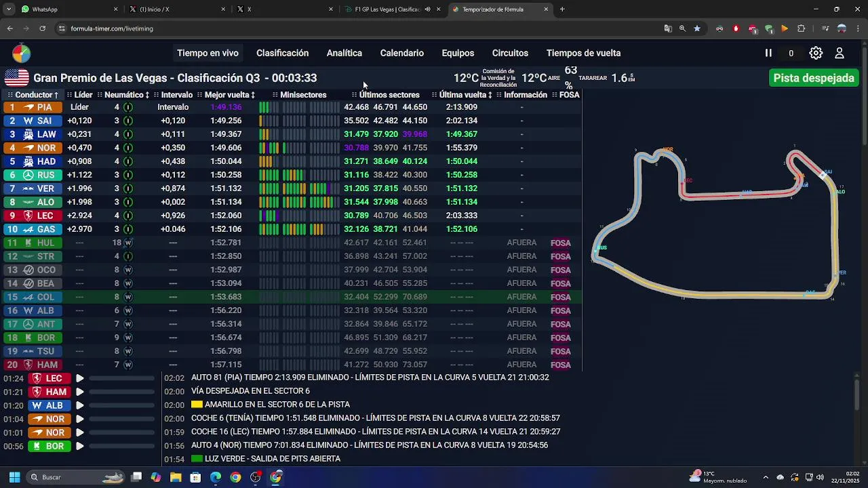Open the Windows Start menu

[14, 477]
